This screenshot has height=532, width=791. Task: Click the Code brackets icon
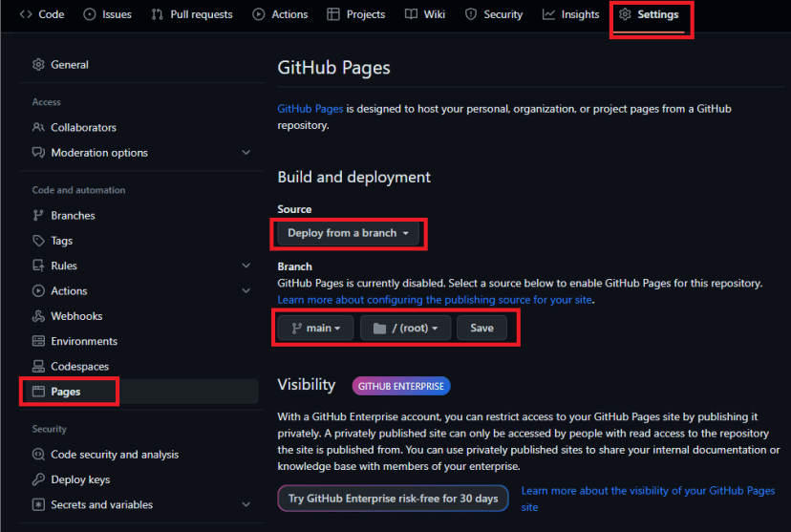tap(26, 14)
